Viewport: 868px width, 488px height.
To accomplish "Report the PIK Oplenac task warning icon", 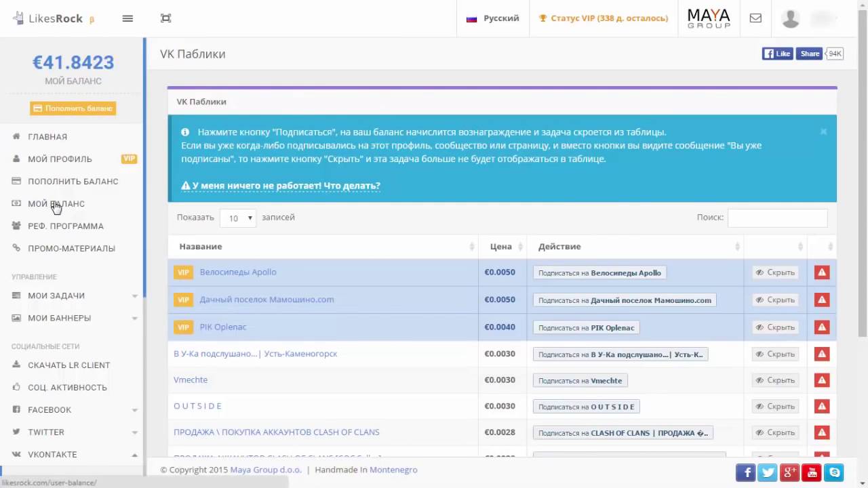I will [822, 327].
